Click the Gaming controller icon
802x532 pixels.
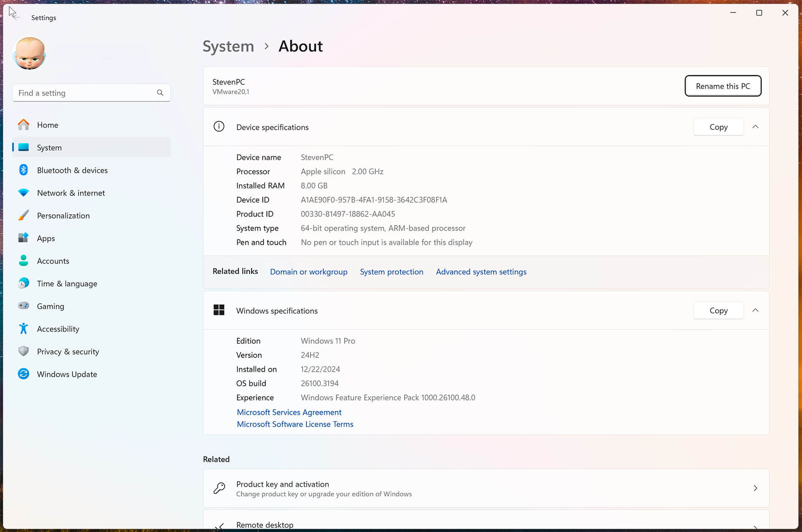click(x=23, y=306)
